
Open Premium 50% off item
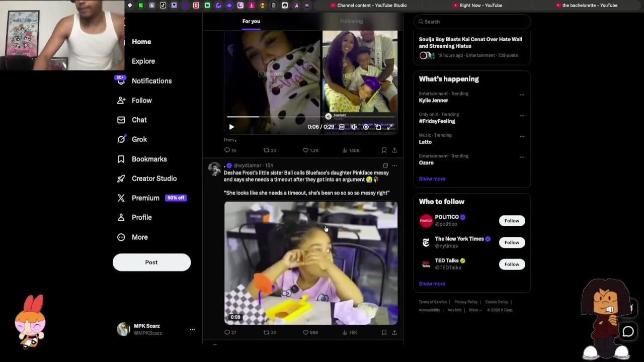pyautogui.click(x=151, y=198)
